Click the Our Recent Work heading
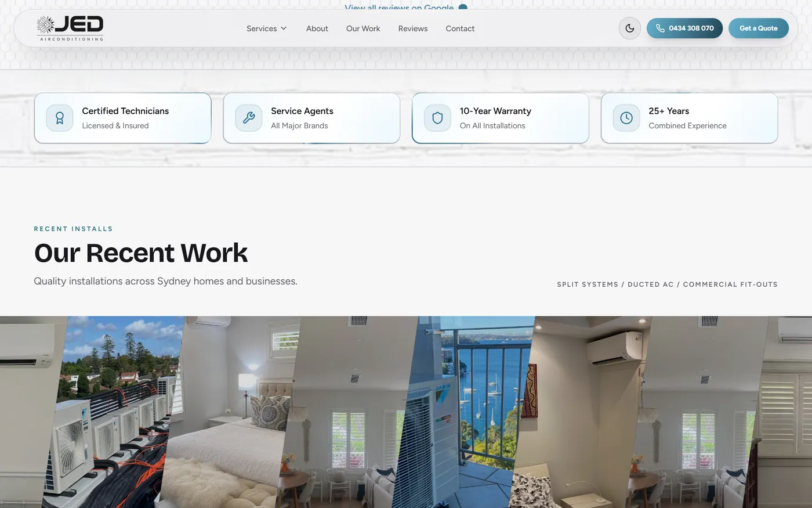The width and height of the screenshot is (812, 508). coord(141,253)
